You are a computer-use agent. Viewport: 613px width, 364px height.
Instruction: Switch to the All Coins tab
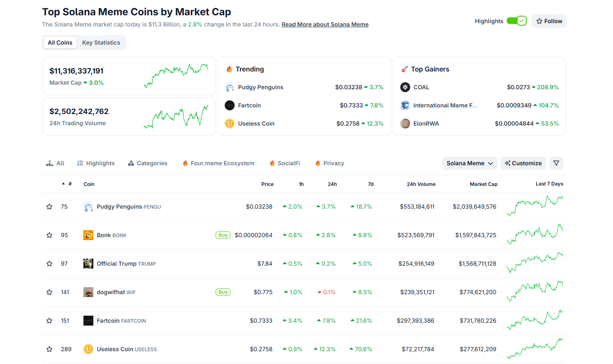coord(60,43)
